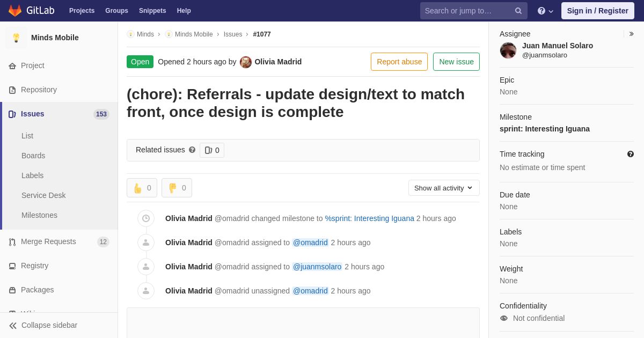
Task: Click the Open status badge
Action: pos(140,62)
